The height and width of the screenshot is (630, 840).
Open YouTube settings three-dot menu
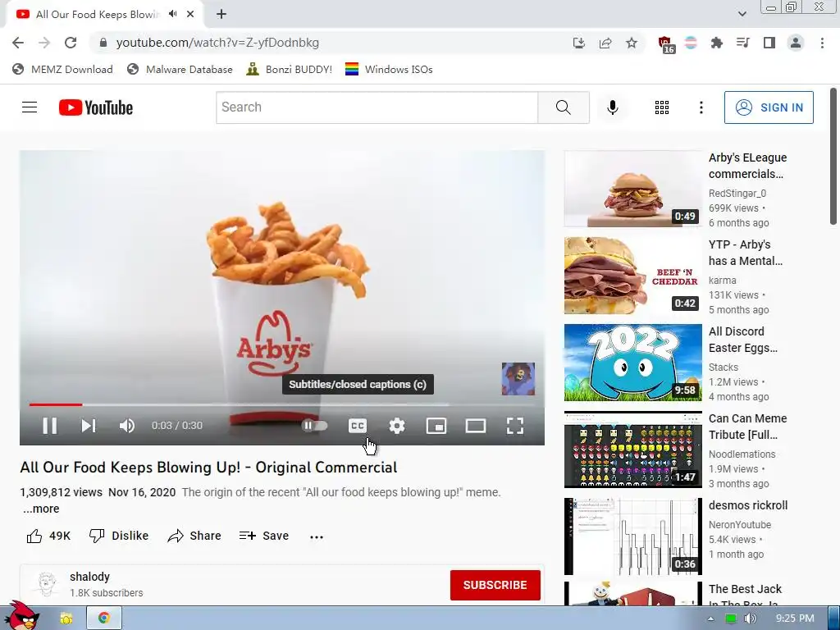(701, 107)
